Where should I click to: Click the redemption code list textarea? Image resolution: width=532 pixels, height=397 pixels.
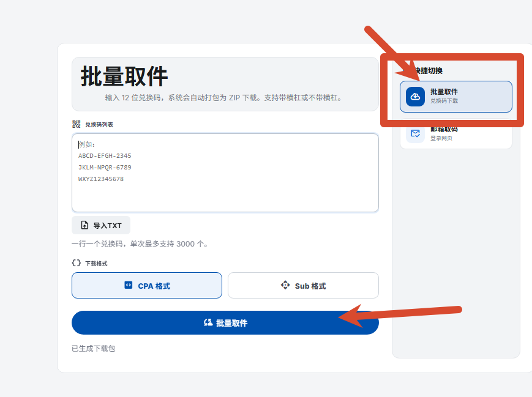(225, 173)
